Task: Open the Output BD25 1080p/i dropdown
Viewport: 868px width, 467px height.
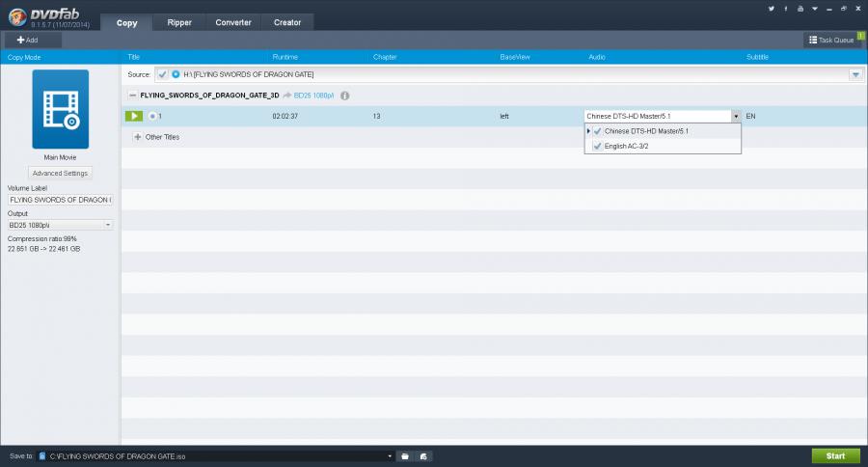Action: pyautogui.click(x=60, y=225)
